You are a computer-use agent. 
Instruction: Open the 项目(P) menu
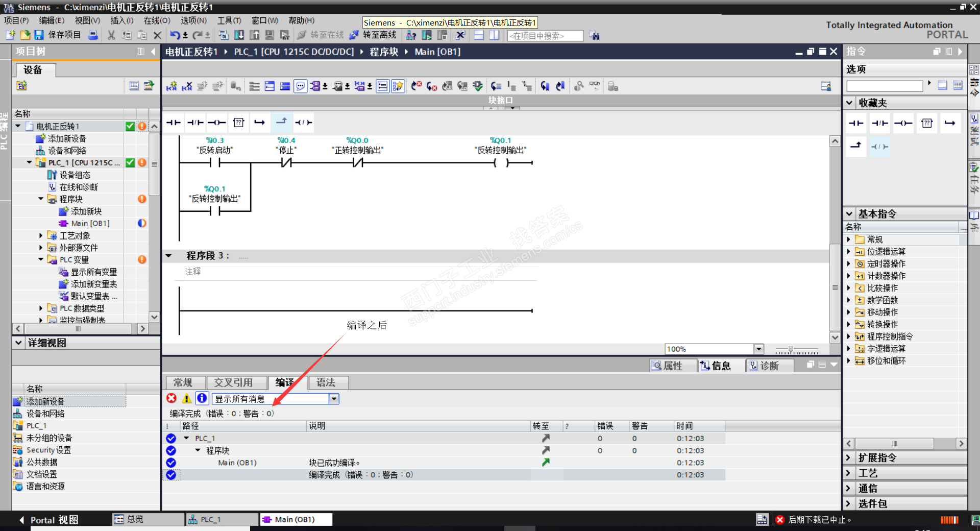tap(16, 20)
